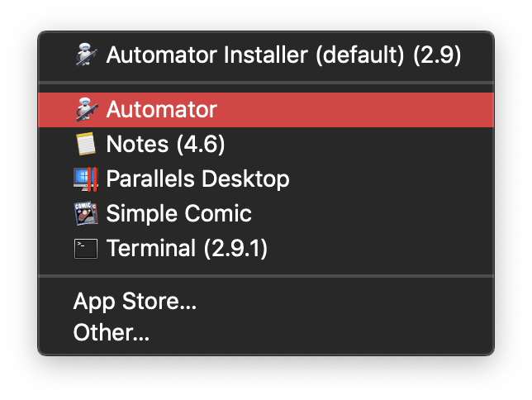Select the highlighted Automator menu item

266,110
